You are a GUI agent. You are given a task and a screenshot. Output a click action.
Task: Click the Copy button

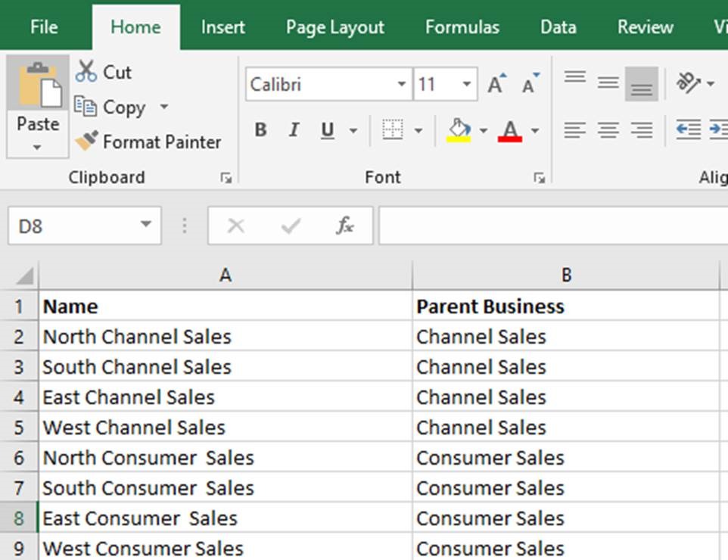coord(114,107)
